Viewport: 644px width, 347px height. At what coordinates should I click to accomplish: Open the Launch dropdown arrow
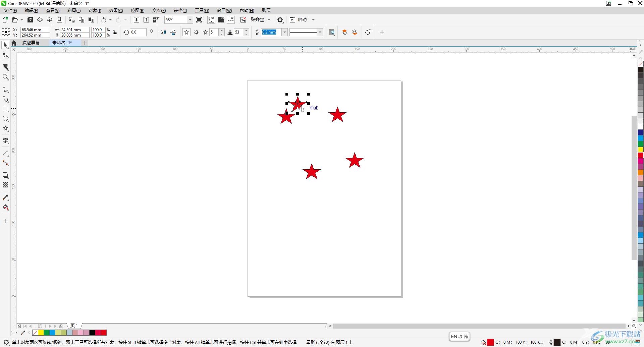[x=313, y=20]
